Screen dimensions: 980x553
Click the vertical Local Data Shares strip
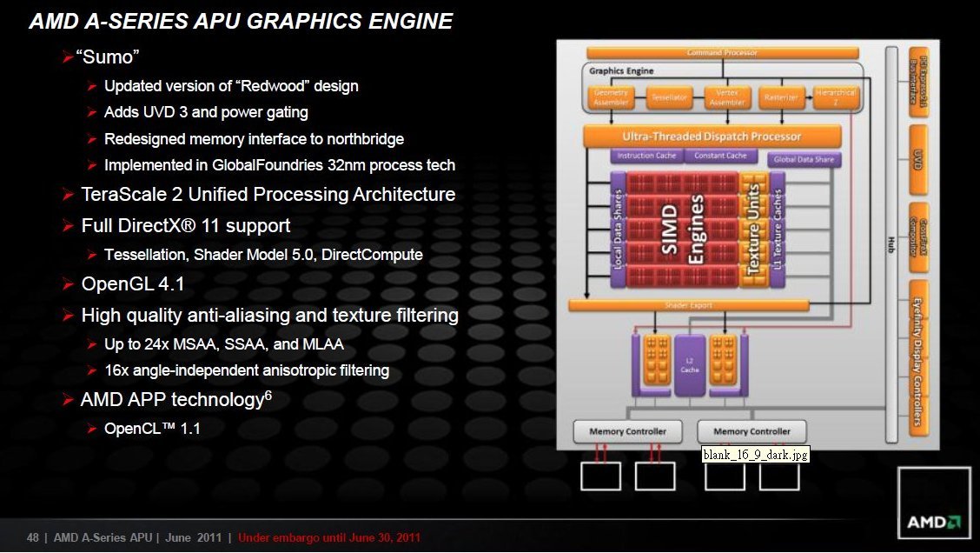[618, 230]
